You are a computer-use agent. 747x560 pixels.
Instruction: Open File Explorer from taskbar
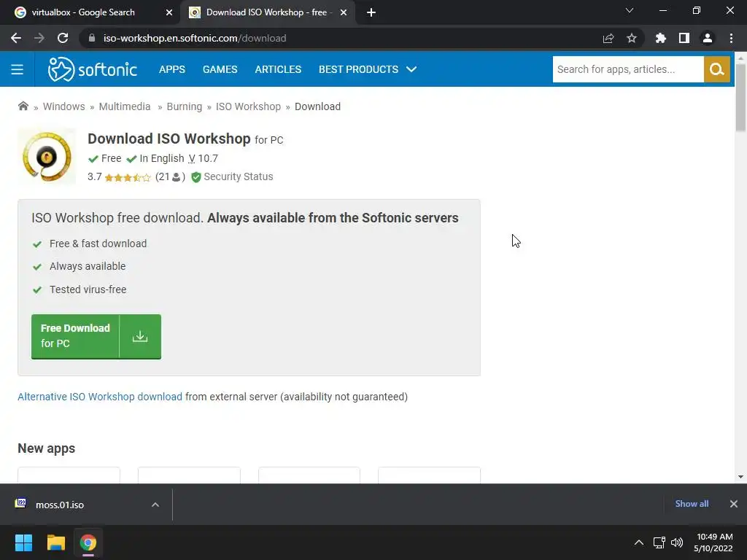[55, 542]
